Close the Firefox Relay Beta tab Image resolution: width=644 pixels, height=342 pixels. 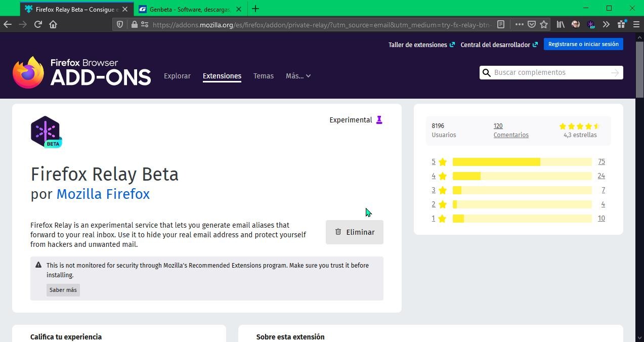[125, 9]
